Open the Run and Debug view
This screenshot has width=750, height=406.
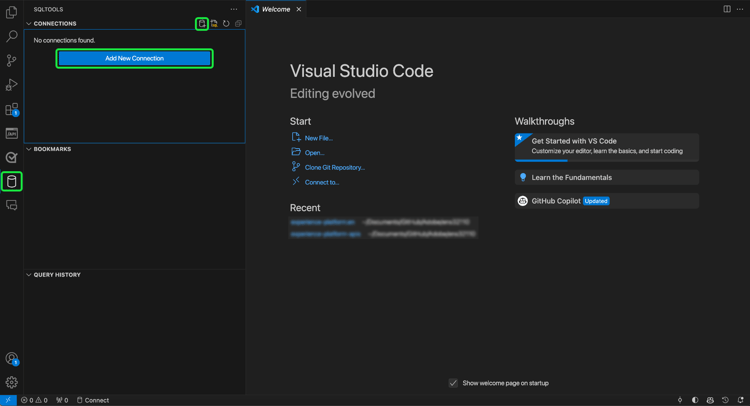tap(12, 85)
